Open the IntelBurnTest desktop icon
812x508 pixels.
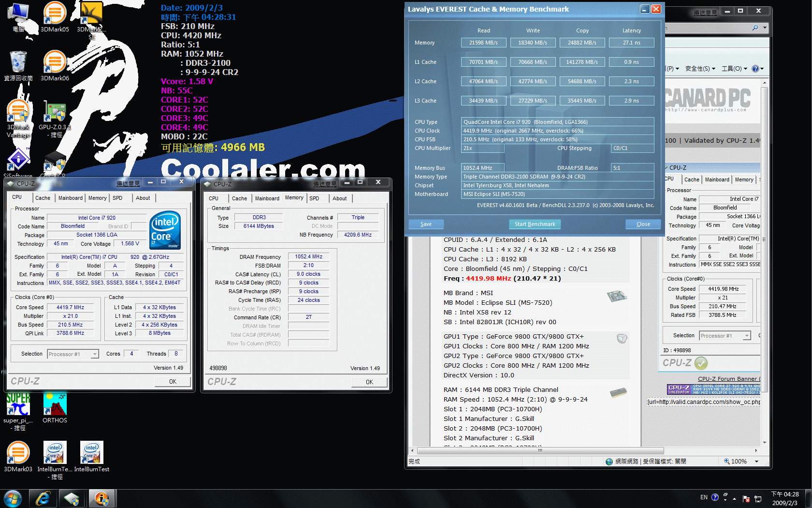coord(92,456)
